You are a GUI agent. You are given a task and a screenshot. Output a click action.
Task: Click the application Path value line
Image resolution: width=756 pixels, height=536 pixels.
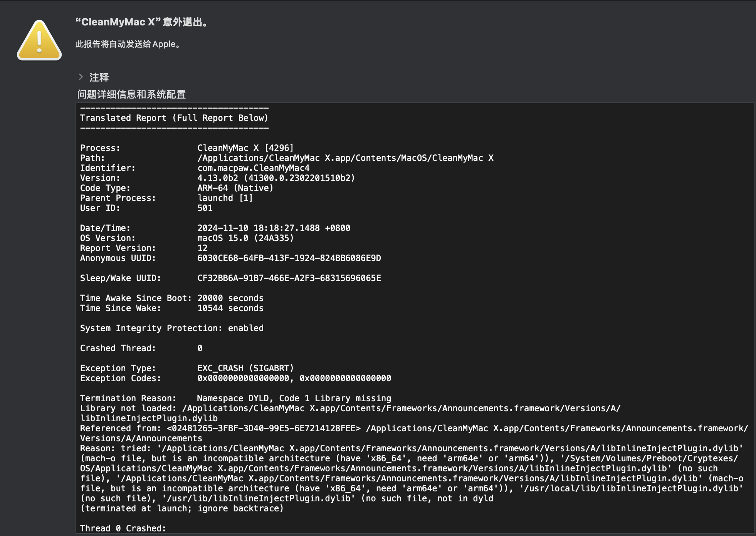click(345, 158)
